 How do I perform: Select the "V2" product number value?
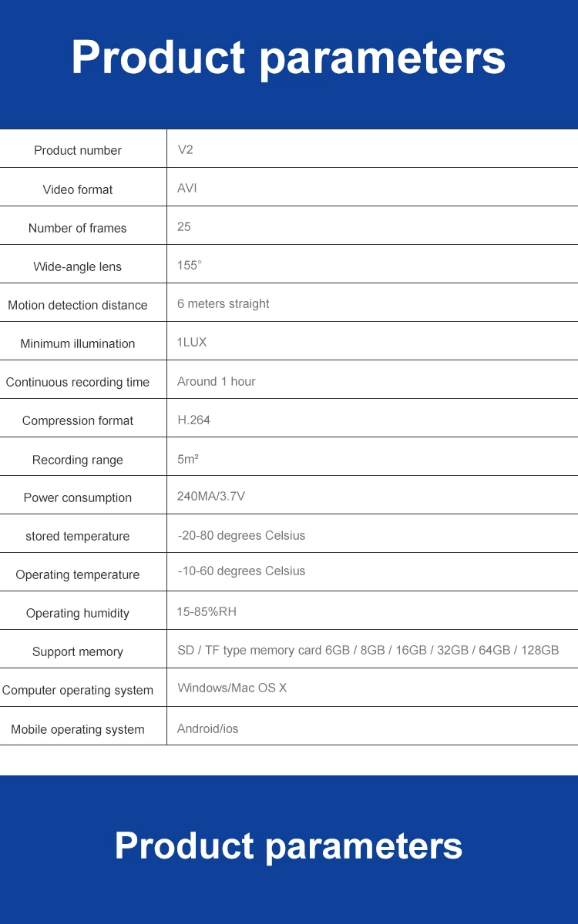click(x=185, y=149)
